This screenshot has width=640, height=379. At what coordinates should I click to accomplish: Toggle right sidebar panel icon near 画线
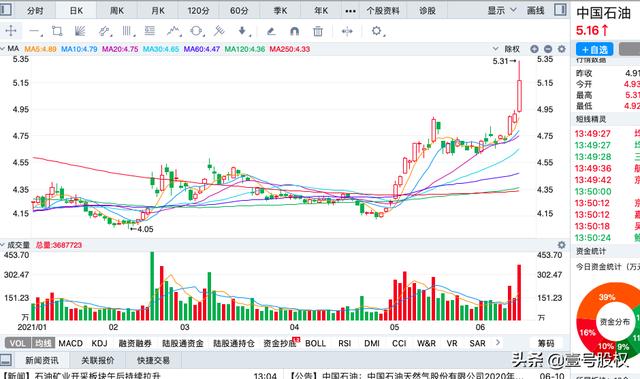pos(560,10)
